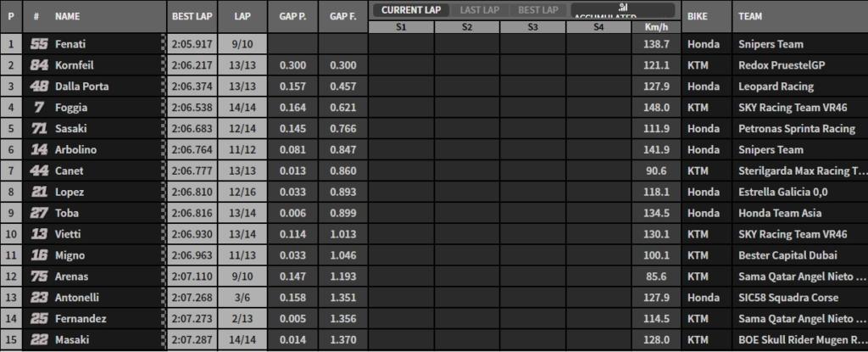This screenshot has height=352, width=868.
Task: Open the Leopard Racing team entry
Action: click(x=776, y=87)
